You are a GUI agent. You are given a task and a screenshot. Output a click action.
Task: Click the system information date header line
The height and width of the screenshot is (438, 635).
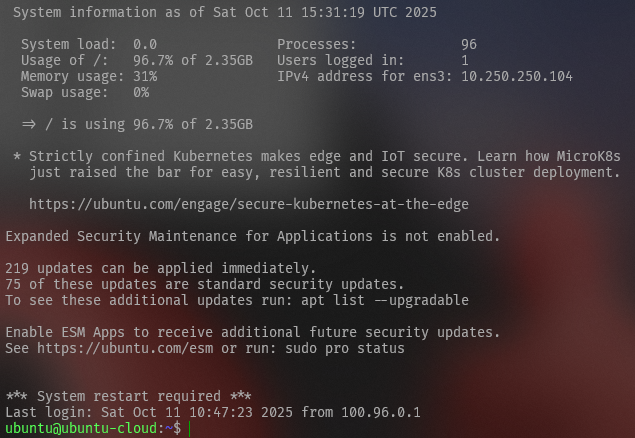pos(225,12)
